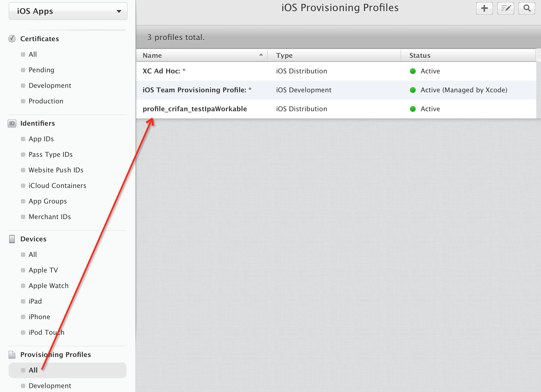Open Development under Provisioning Profiles

coord(50,386)
